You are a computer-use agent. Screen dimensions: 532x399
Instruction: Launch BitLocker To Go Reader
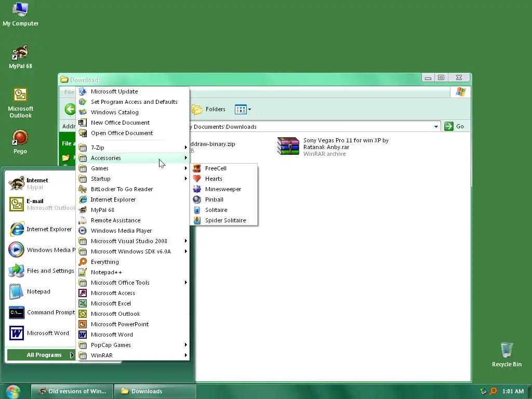(132, 189)
